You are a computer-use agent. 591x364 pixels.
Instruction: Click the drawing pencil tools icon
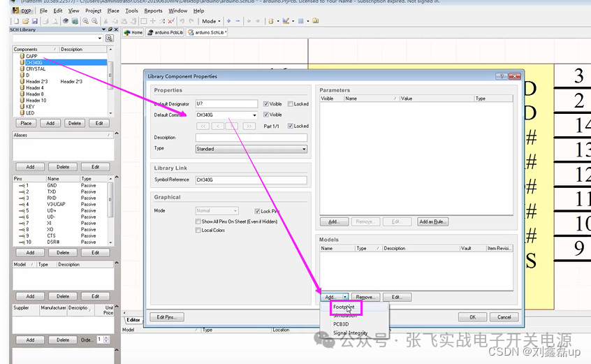286,21
